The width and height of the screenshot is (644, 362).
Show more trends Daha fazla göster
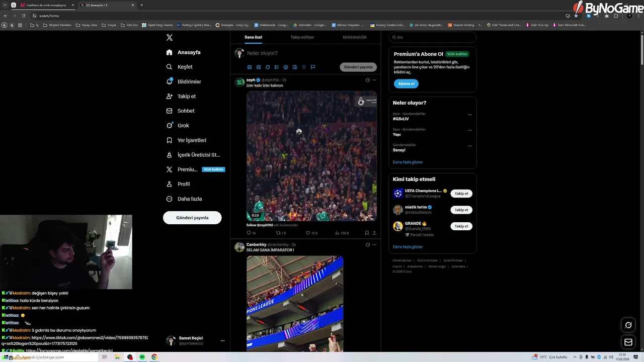tap(408, 162)
